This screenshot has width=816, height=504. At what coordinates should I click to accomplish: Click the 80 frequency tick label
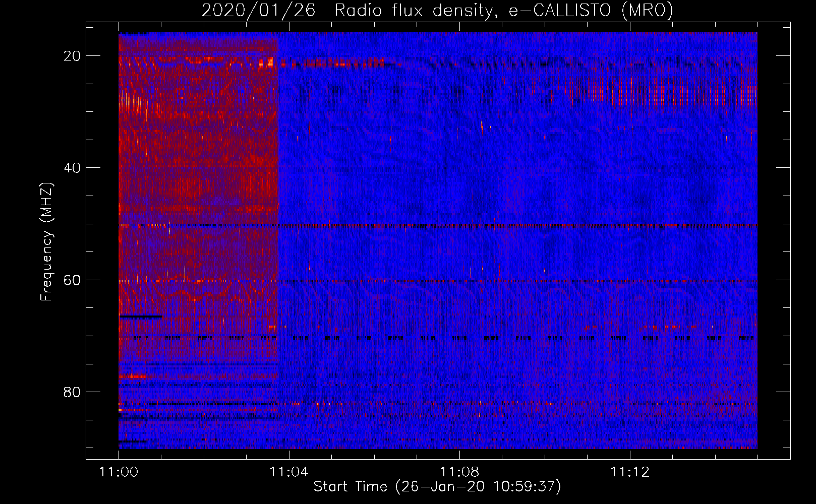click(72, 392)
